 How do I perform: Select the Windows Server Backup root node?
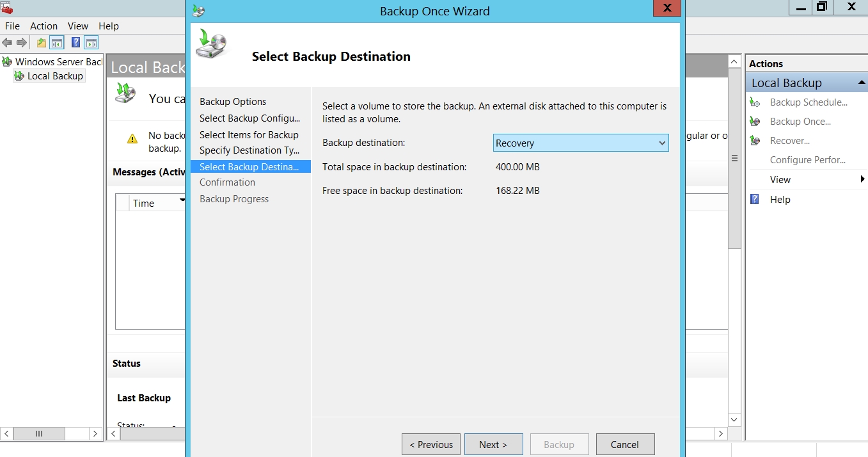pos(58,62)
